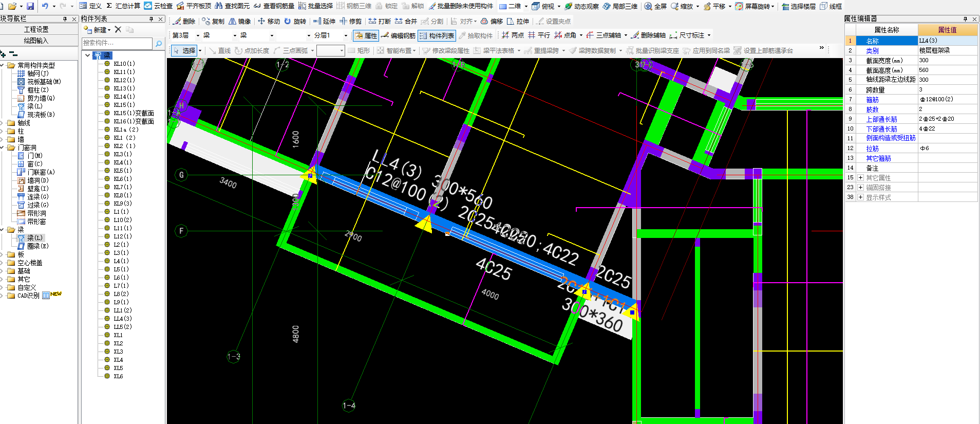Toggle the 构件列表 component list button
The image size is (980, 424).
click(437, 35)
